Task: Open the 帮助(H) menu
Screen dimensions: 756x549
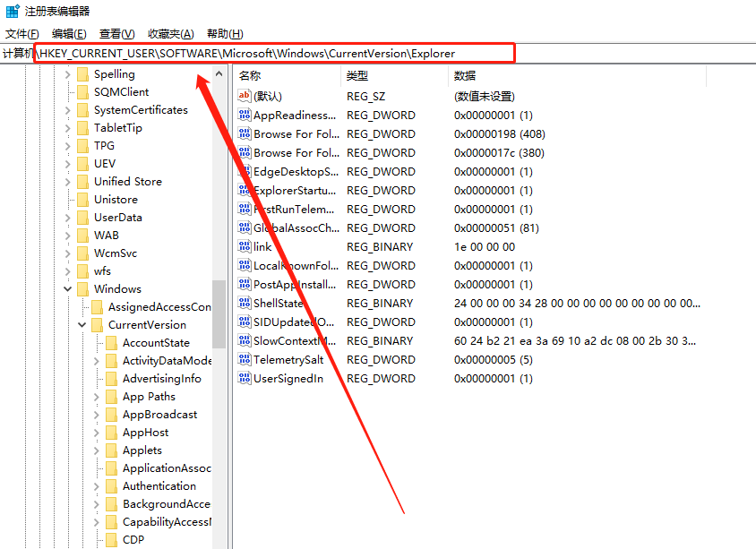Action: pos(227,33)
